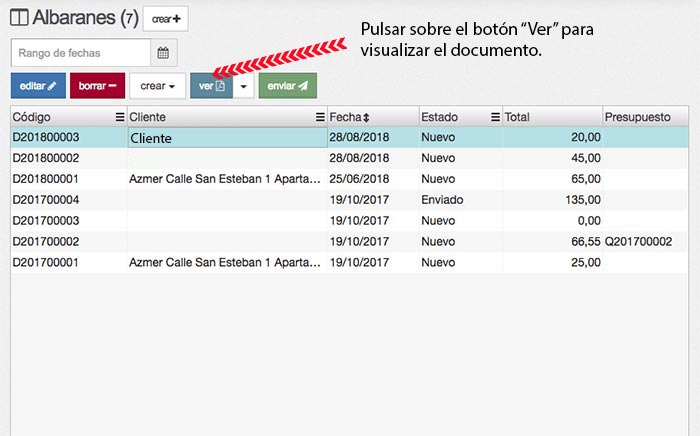The width and height of the screenshot is (700, 436).
Task: Select row D201800003
Action: (x=349, y=137)
